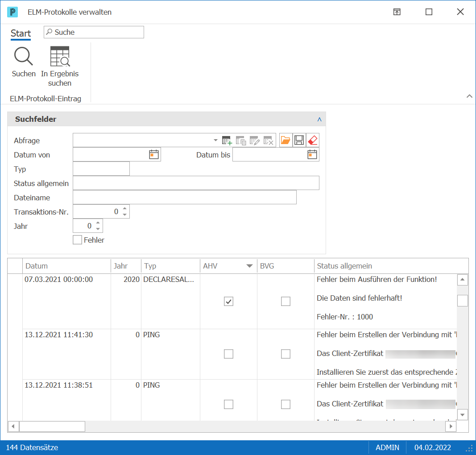
Task: Click the horizontal scrollbar thumb of the results grid
Action: [x=52, y=426]
